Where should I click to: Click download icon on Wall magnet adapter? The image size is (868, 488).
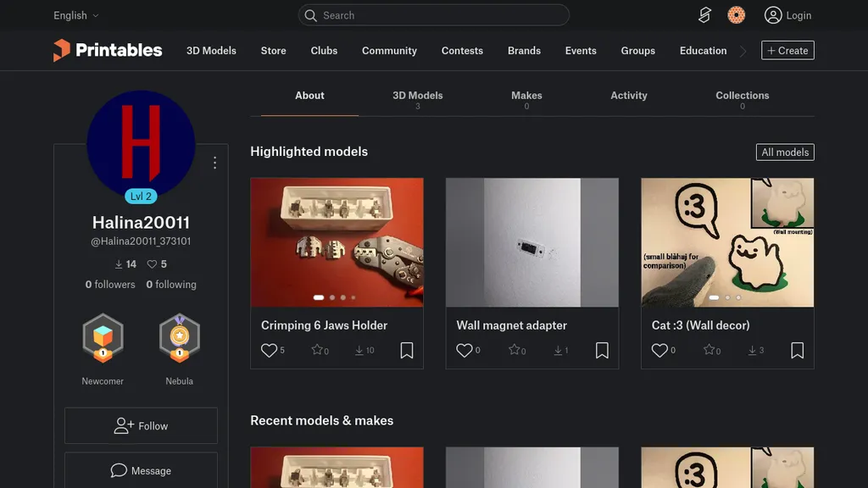(x=558, y=350)
